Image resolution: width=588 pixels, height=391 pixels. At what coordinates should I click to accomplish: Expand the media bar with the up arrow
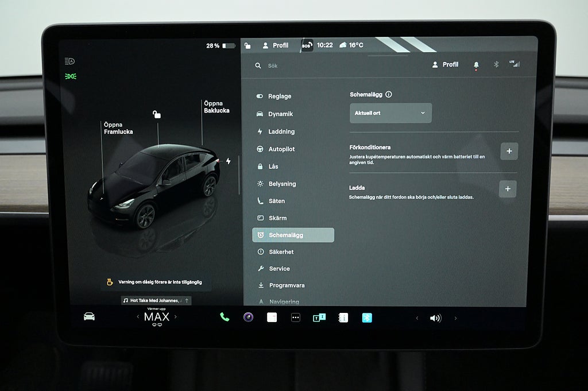pyautogui.click(x=187, y=300)
